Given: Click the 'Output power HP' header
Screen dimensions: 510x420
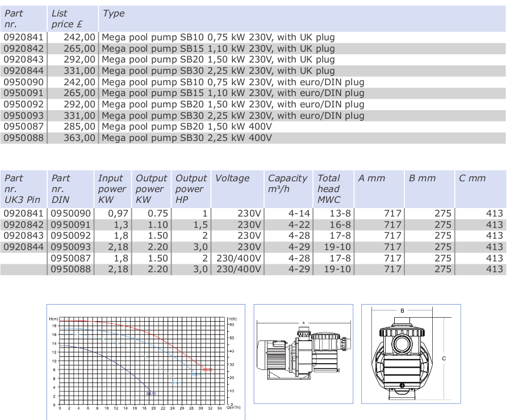Looking at the screenshot, I should (191, 189).
